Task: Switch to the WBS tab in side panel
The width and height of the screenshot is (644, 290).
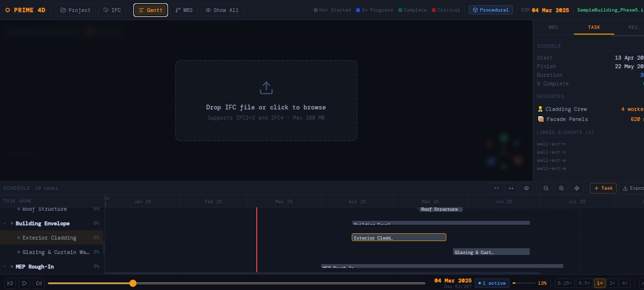Action: coord(553,27)
